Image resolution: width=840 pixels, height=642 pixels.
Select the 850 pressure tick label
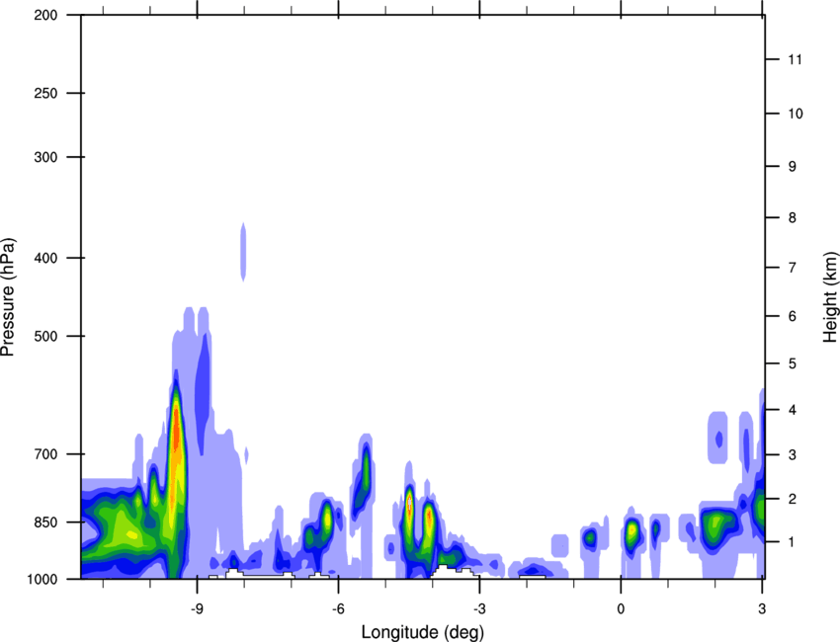[x=45, y=522]
